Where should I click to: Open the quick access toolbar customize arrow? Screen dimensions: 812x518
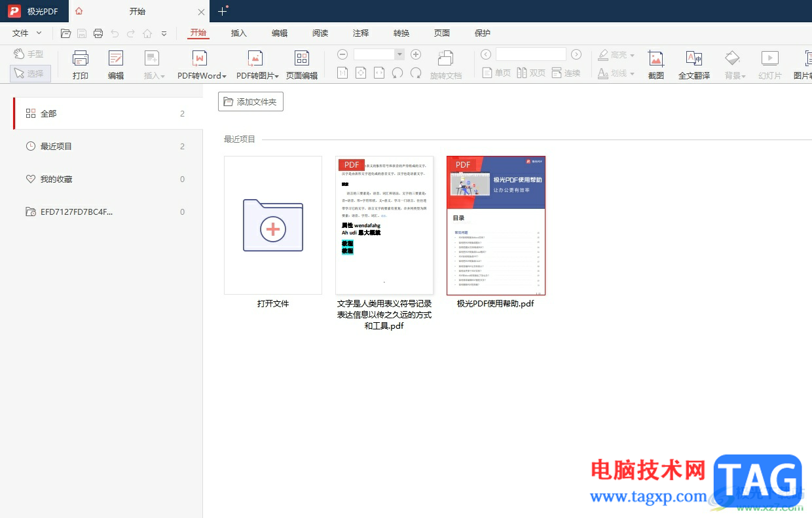click(164, 33)
